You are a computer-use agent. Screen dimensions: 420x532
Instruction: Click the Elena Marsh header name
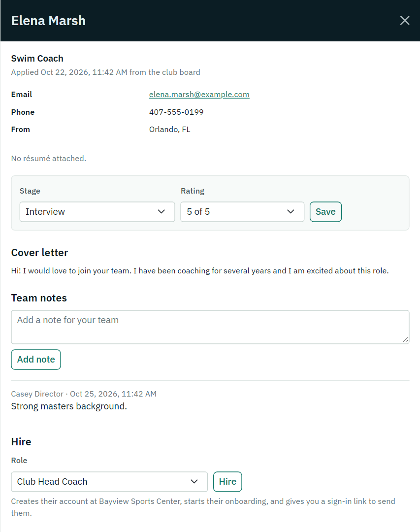(48, 21)
